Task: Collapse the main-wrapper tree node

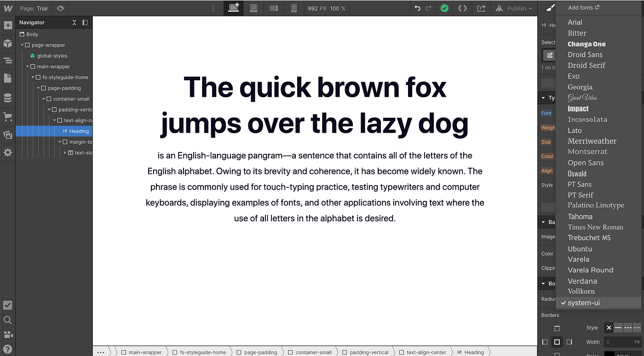Action: (x=28, y=67)
